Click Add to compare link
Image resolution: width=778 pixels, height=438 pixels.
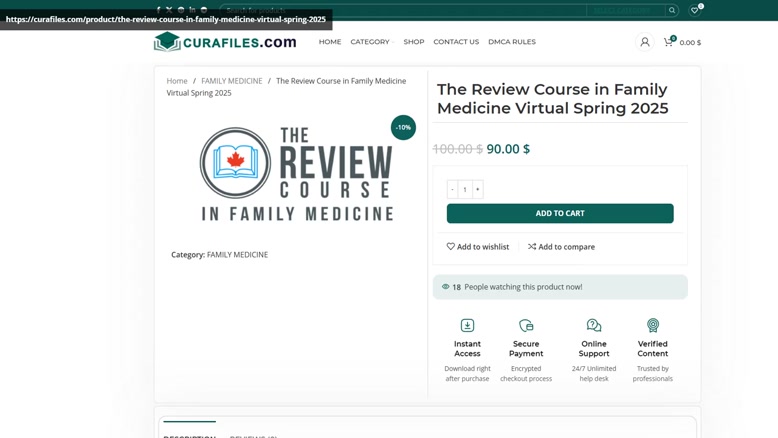point(561,247)
